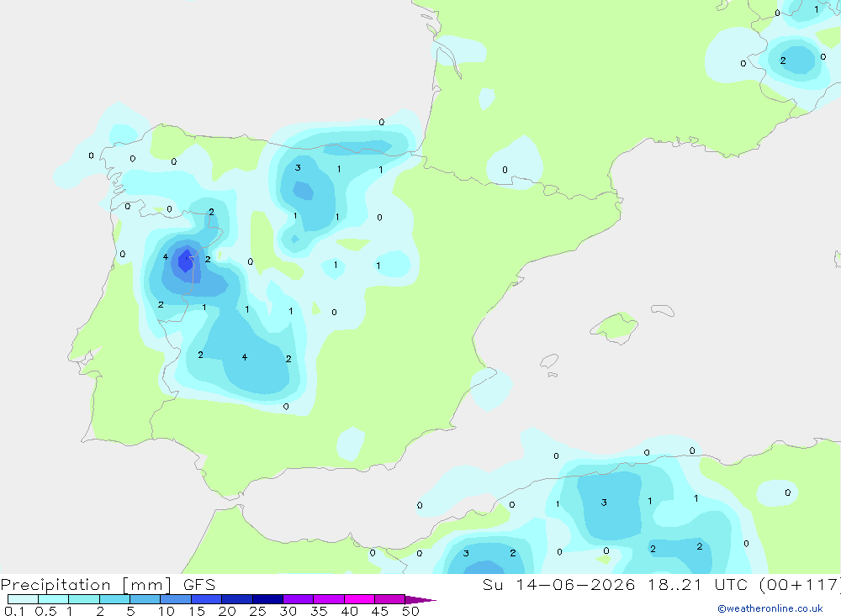Click the legend label "10"
The image size is (841, 616).
click(167, 611)
